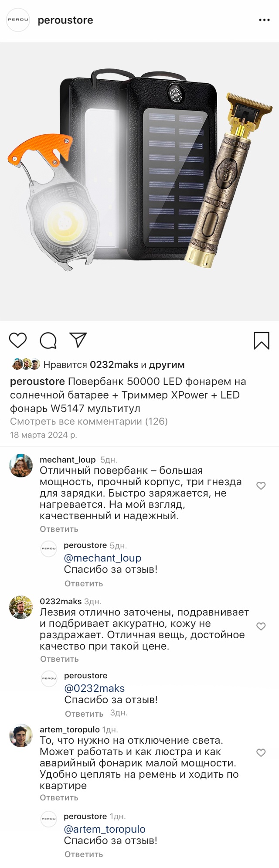Share post with paper plane icon
This screenshot has width=279, height=868.
point(78,340)
